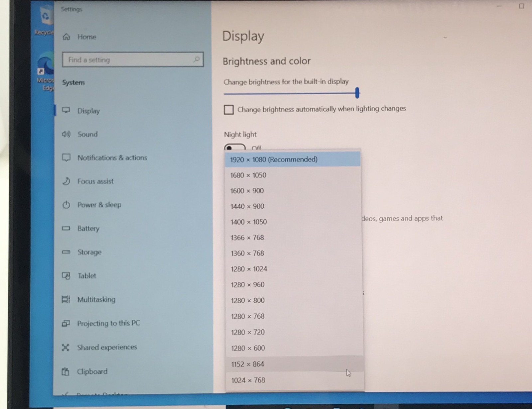Image resolution: width=532 pixels, height=409 pixels.
Task: Open the Microsoft Edge desktop shortcut
Action: point(45,71)
